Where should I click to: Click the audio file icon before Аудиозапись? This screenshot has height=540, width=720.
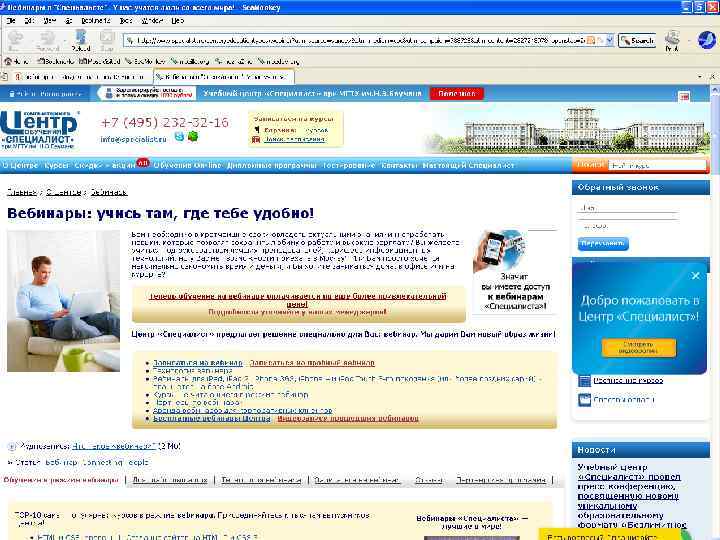click(x=12, y=446)
